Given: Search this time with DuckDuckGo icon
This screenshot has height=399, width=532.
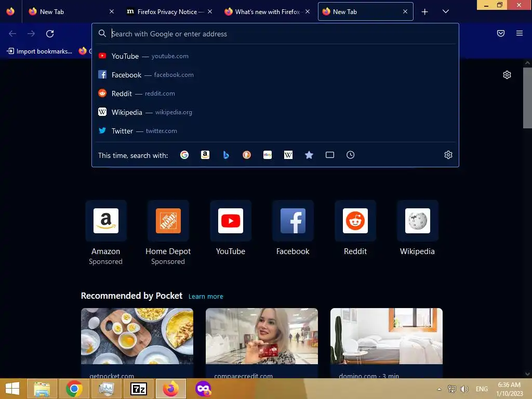Looking at the screenshot, I should (x=247, y=155).
